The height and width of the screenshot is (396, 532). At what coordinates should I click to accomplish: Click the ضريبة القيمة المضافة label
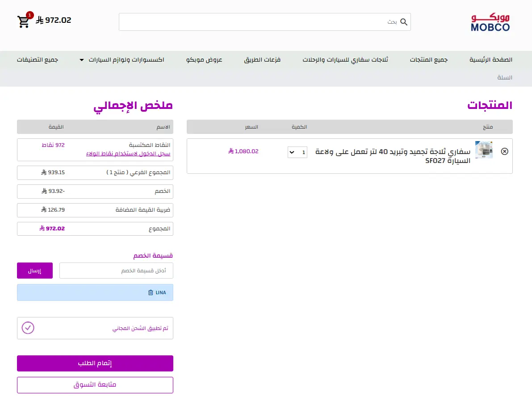pos(143,210)
